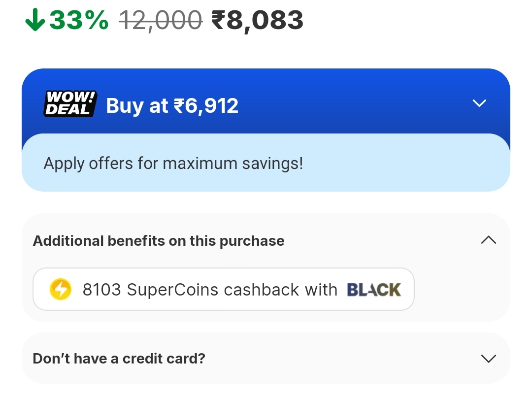Click the word 'with' before the BLACK logo
The height and width of the screenshot is (397, 532).
click(x=321, y=290)
